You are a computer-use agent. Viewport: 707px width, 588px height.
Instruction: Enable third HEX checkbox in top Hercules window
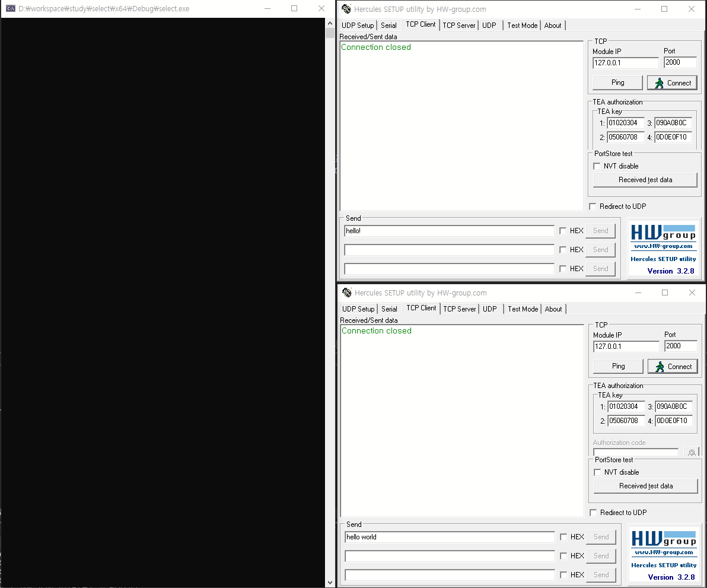[563, 269]
